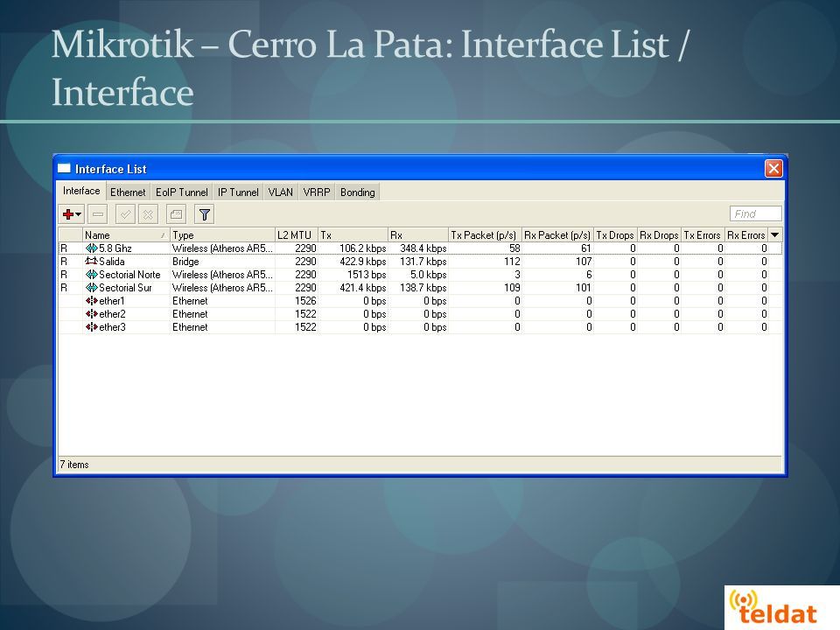This screenshot has width=840, height=630.
Task: Click the '1526' L2 MTU value of ether1
Action: click(305, 300)
